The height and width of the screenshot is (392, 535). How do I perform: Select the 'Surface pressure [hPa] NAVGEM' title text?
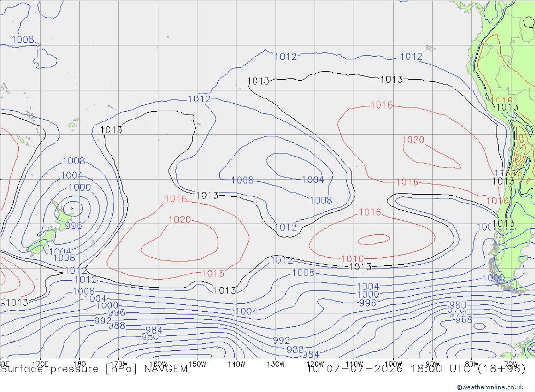click(94, 369)
